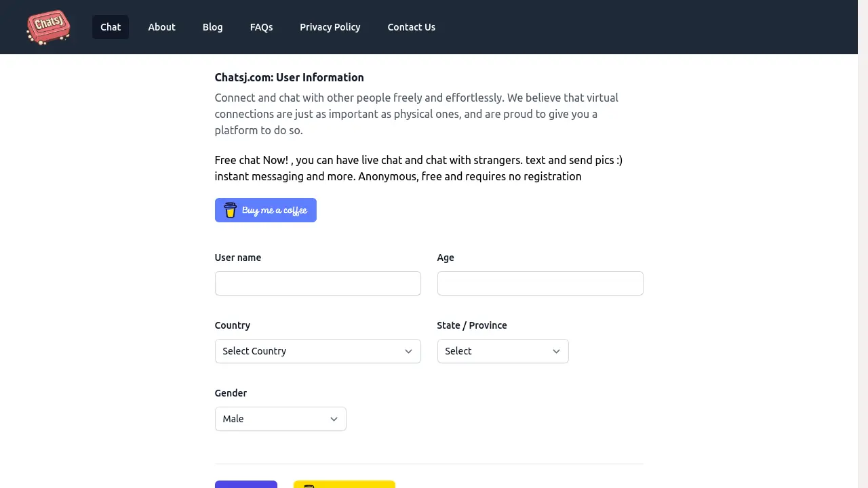Click the blue submit button at the bottom
Viewport: 868px width, 488px height.
pyautogui.click(x=245, y=485)
